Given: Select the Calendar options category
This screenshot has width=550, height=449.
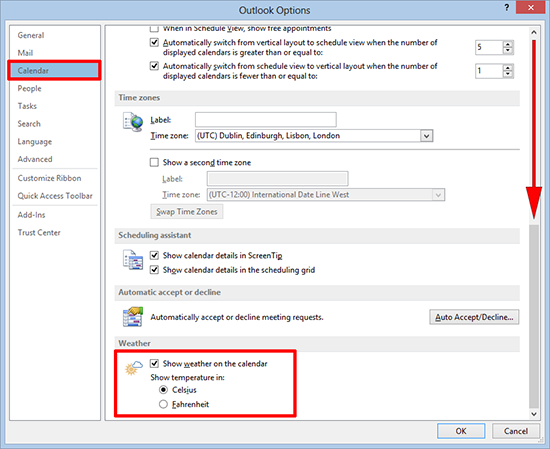Looking at the screenshot, I should click(54, 71).
